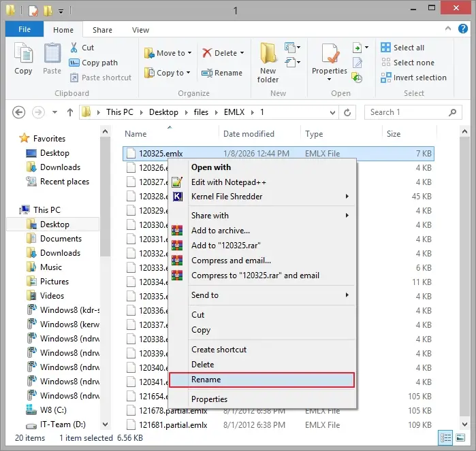Click the Open icon with green arrow
The image size is (476, 451).
(x=357, y=48)
